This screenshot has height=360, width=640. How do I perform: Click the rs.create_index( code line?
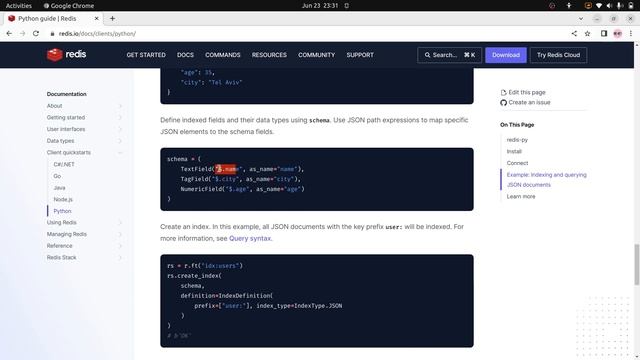194,276
